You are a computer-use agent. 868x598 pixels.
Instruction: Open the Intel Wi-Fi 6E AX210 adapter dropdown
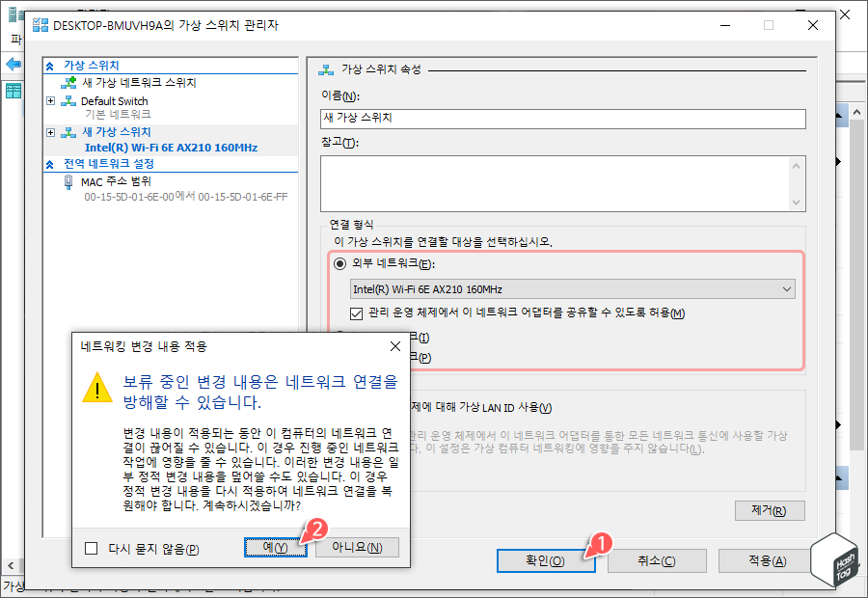(785, 289)
